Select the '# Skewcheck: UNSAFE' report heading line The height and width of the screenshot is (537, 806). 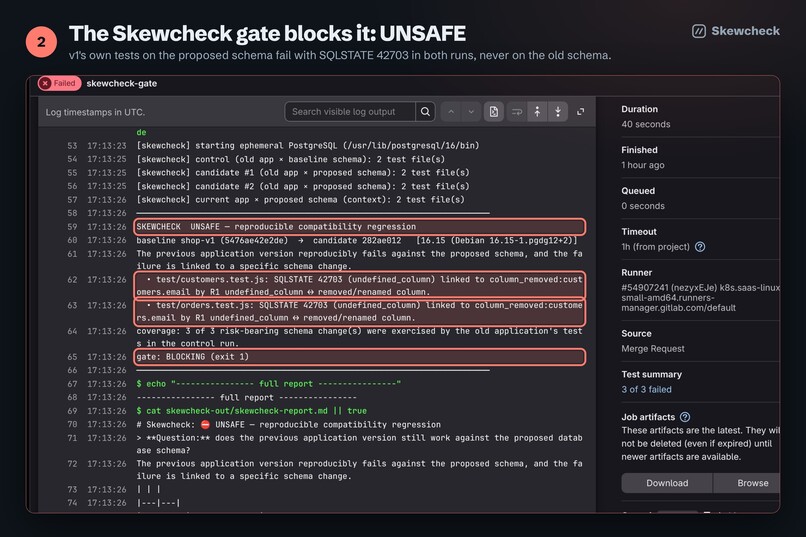(288, 424)
